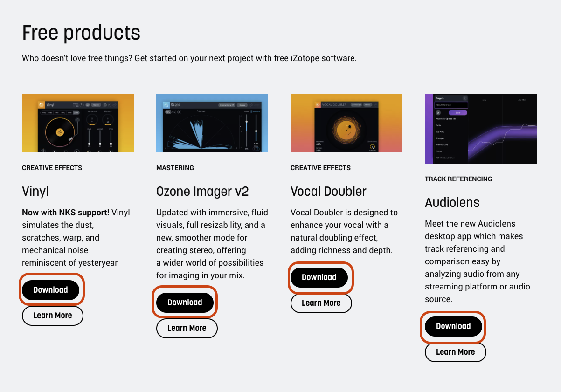The image size is (561, 392).
Task: Open the Audiolens product thumbnail
Action: (x=481, y=129)
